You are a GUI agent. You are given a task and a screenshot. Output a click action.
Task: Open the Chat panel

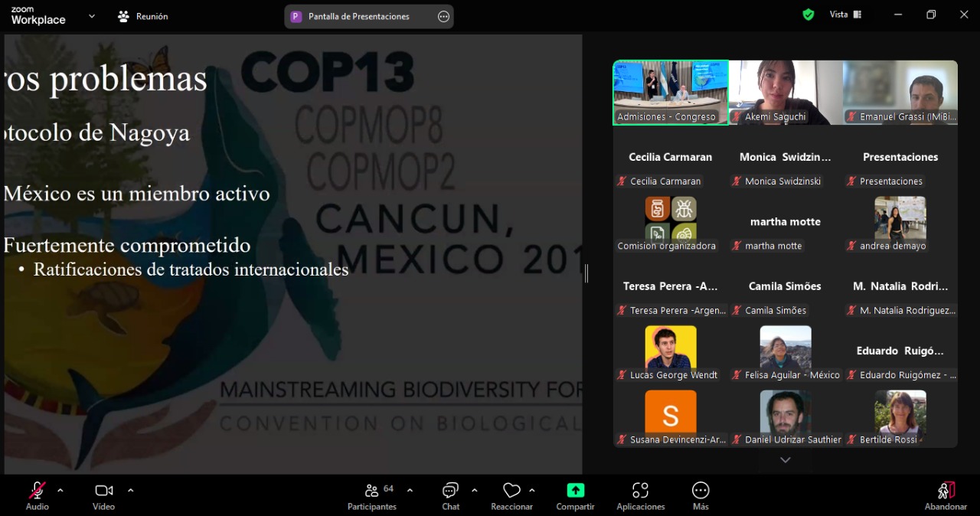coord(450,491)
